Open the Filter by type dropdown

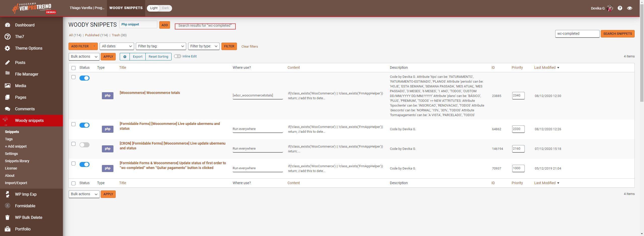[204, 46]
